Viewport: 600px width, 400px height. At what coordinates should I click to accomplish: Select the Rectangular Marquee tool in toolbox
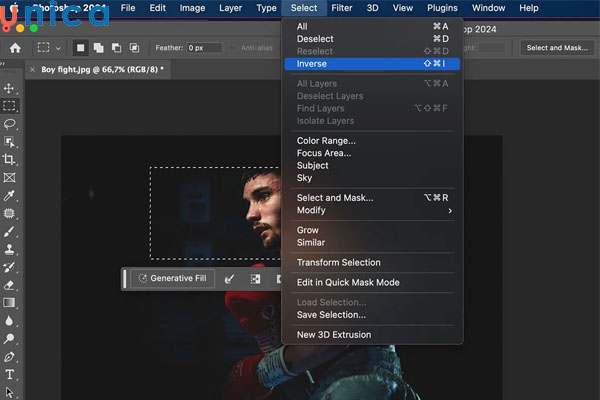pos(10,106)
